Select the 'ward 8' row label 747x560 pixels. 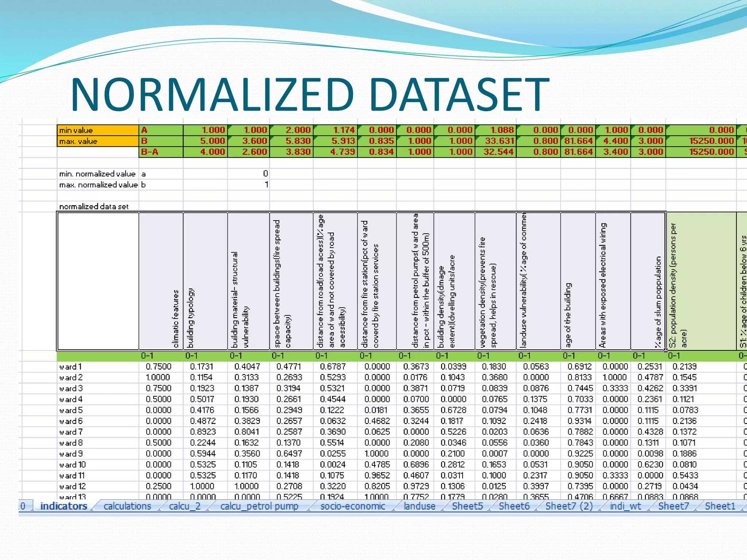coord(98,443)
